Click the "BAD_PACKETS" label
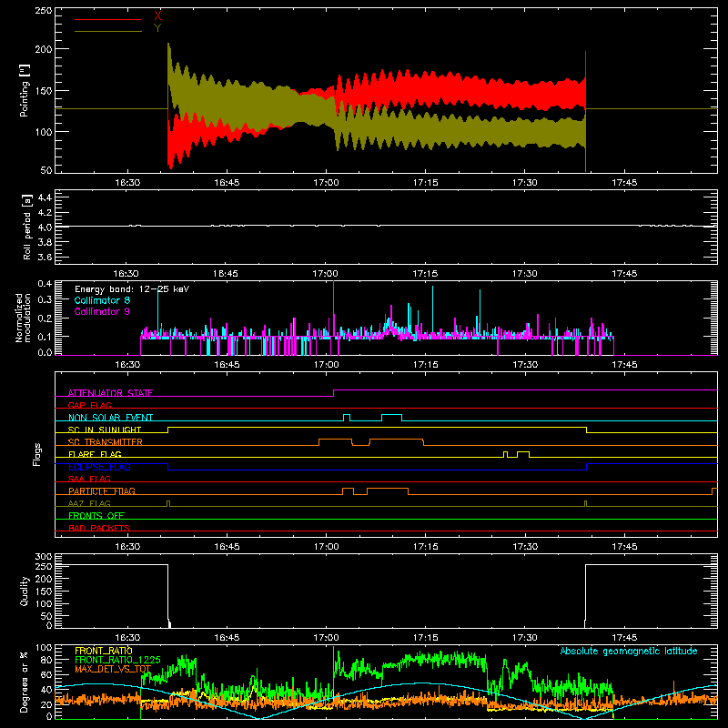Screen dimensions: 728x728 (99, 528)
